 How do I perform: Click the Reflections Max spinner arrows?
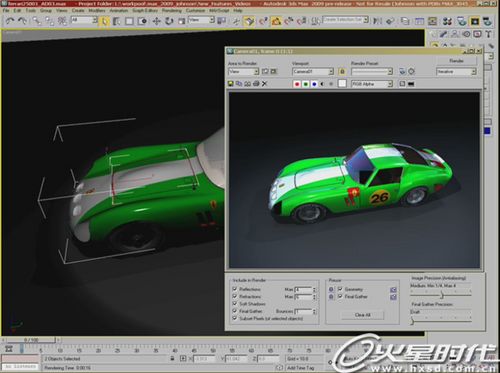click(314, 289)
